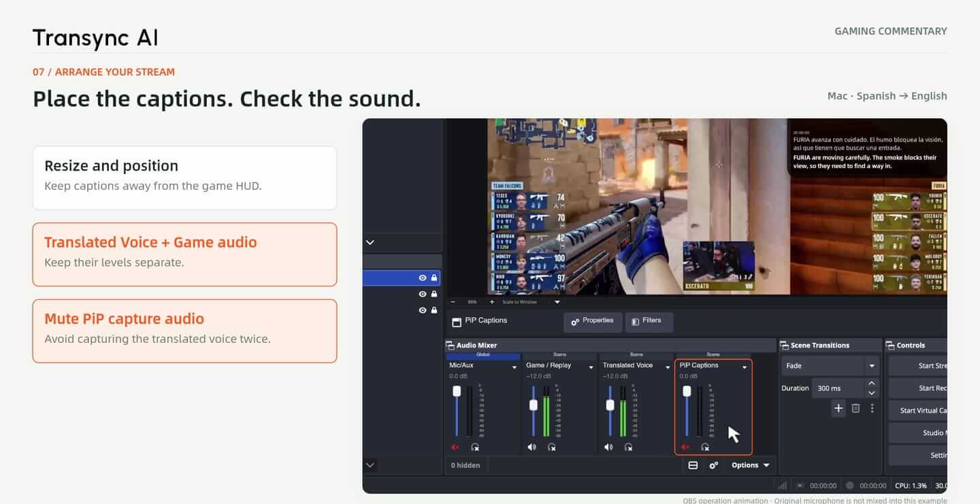Open the Options dropdown in Audio Mixer
Image resolution: width=980 pixels, height=504 pixels.
(x=750, y=465)
